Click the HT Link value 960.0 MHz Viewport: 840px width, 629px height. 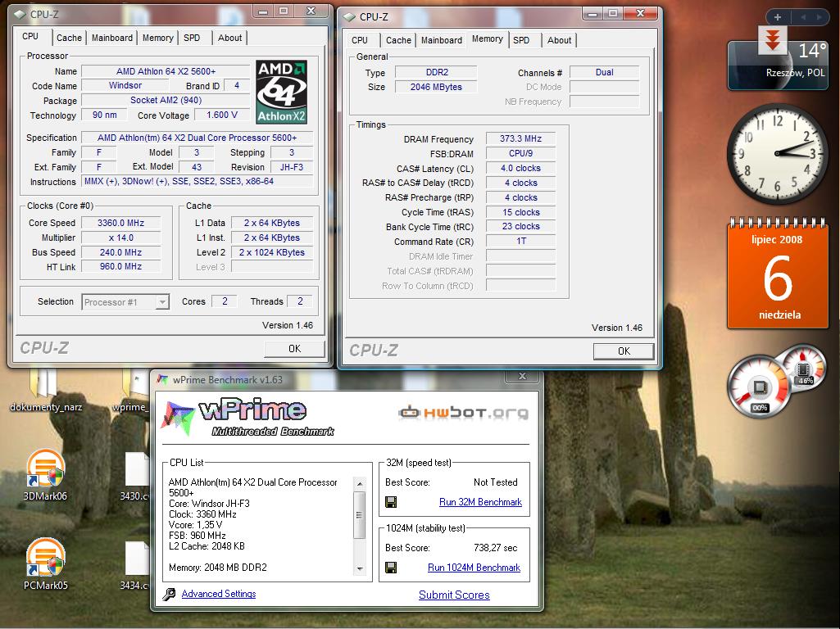pos(121,267)
